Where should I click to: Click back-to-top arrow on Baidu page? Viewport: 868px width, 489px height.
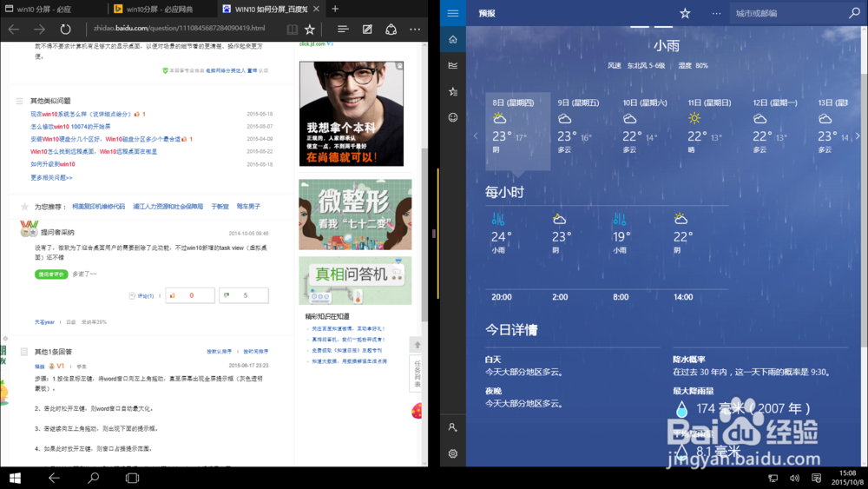coord(418,345)
